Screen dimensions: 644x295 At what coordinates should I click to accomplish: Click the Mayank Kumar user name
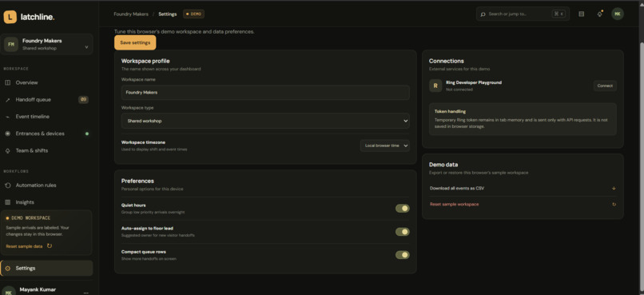point(38,289)
